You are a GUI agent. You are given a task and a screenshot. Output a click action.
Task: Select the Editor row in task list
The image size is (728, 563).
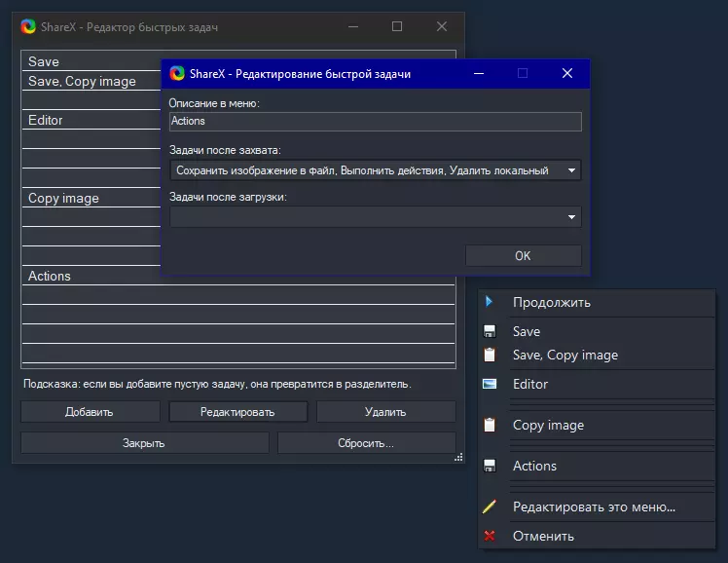coord(88,121)
